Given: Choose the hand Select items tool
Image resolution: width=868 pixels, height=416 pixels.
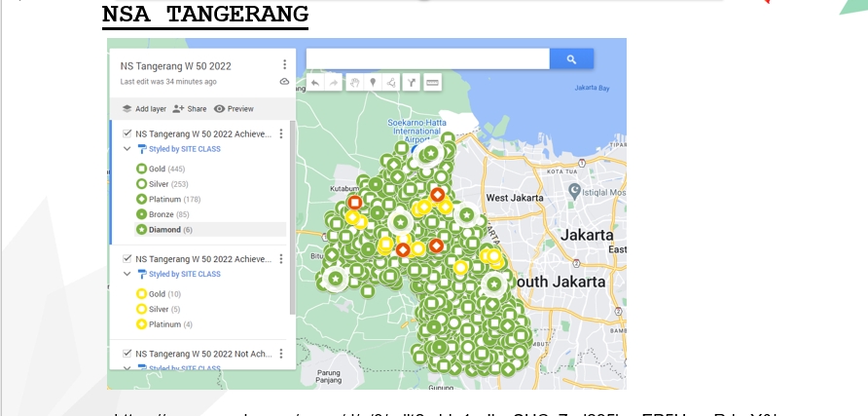Looking at the screenshot, I should 354,83.
